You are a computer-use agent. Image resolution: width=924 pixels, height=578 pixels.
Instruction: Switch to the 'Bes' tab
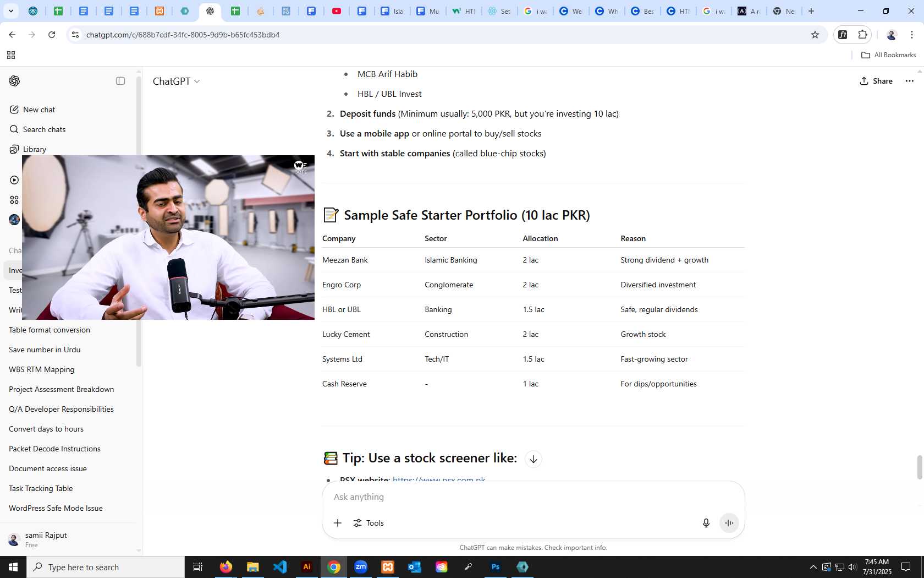(x=642, y=11)
